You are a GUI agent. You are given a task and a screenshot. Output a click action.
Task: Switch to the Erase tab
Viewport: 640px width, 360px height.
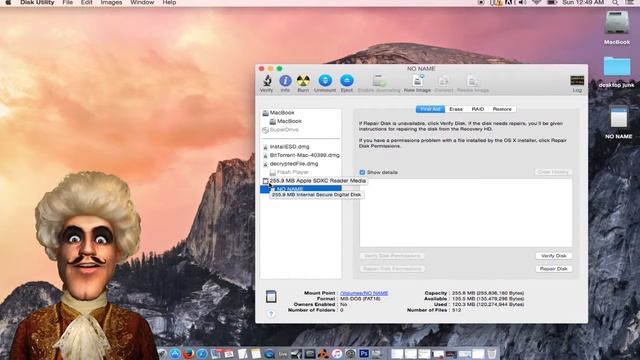pyautogui.click(x=456, y=109)
